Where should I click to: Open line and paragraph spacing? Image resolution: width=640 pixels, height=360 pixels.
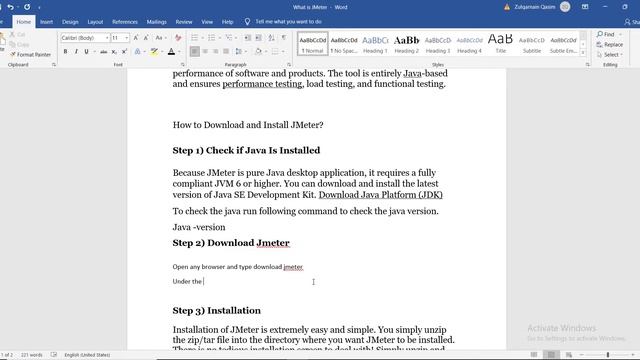239,51
